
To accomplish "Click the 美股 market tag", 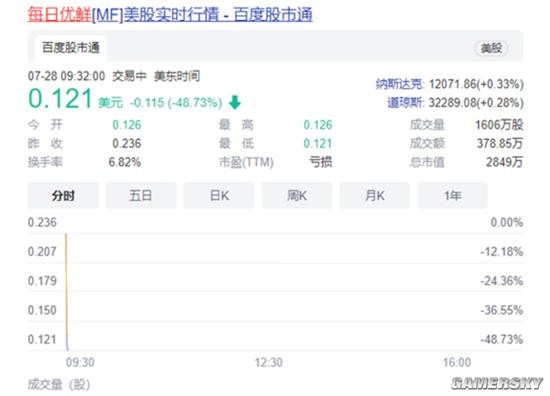I will (491, 48).
